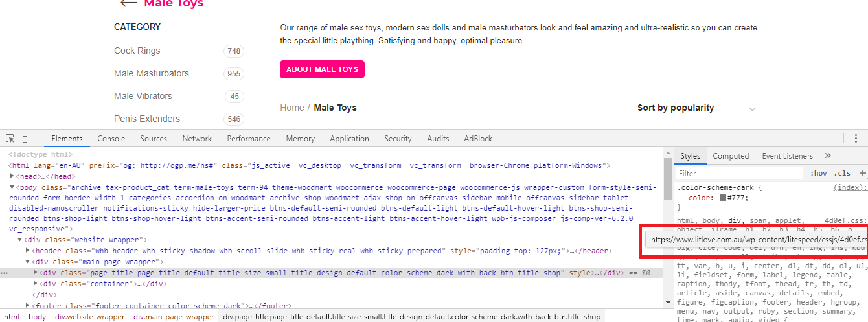Image resolution: width=868 pixels, height=322 pixels.
Task: Click the (index) stylesheet source link
Action: click(x=850, y=187)
